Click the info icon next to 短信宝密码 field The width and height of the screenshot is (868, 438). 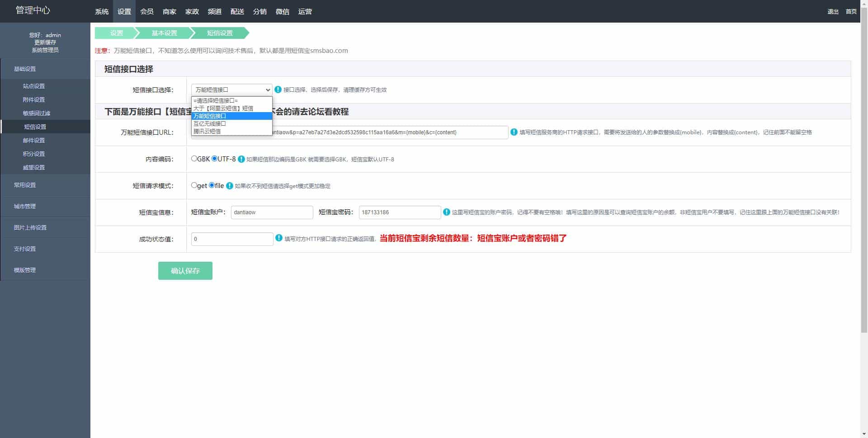tap(447, 212)
